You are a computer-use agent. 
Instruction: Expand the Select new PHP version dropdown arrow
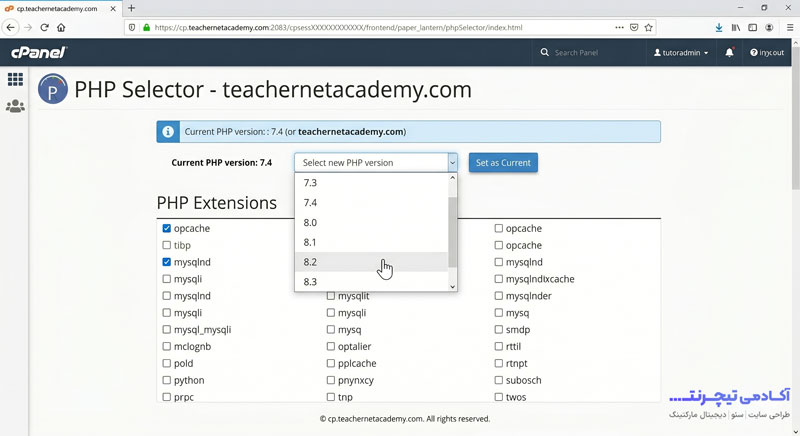pos(452,163)
